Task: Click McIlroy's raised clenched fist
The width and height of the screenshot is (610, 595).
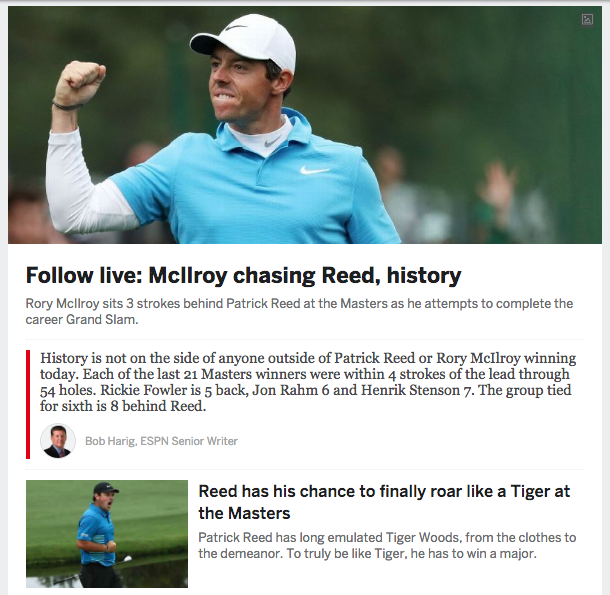Action: 80,82
